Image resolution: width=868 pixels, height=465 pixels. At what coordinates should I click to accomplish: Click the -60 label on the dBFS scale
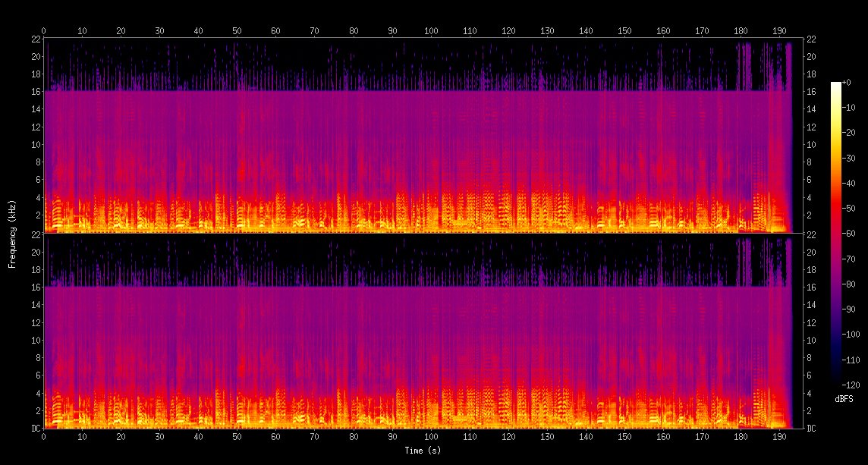pos(849,233)
